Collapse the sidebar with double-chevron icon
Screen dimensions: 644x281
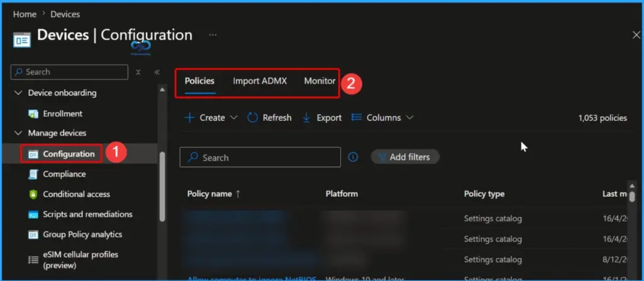pos(157,72)
